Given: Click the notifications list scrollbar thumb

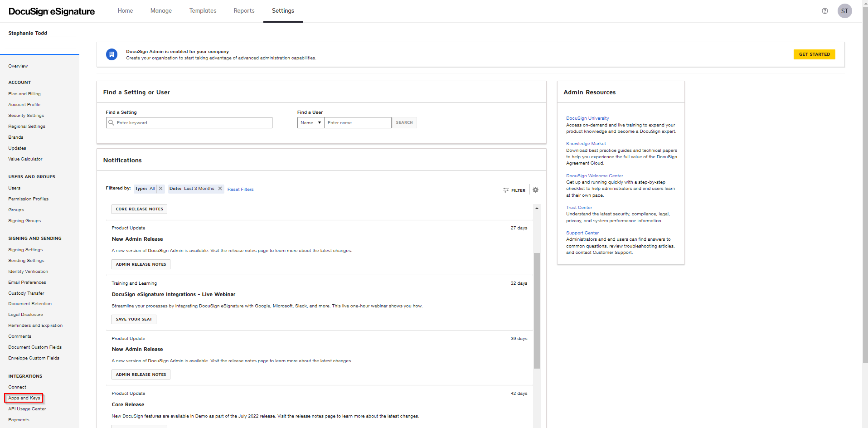Looking at the screenshot, I should pyautogui.click(x=537, y=311).
